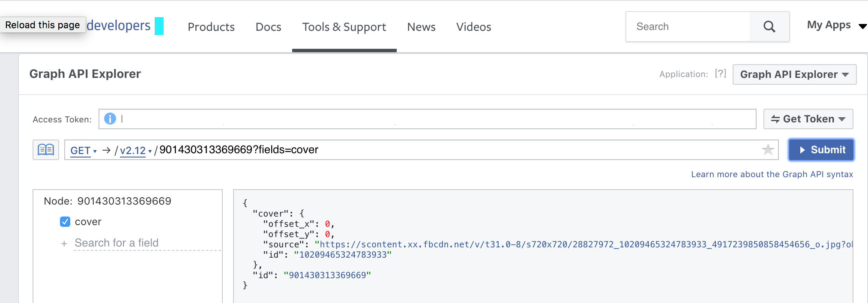Click the Search for a field input
868x303 pixels.
147,243
